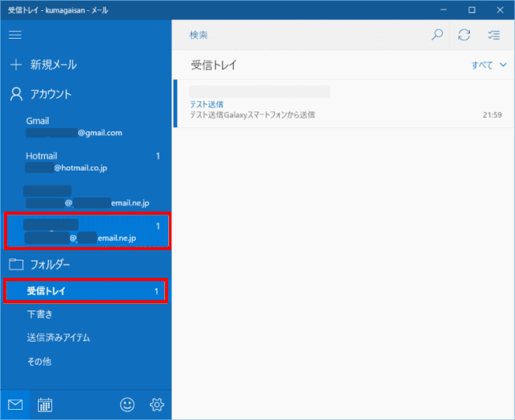Sync mailbox with the refresh icon
Viewport: 515px width, 420px height.
464,35
